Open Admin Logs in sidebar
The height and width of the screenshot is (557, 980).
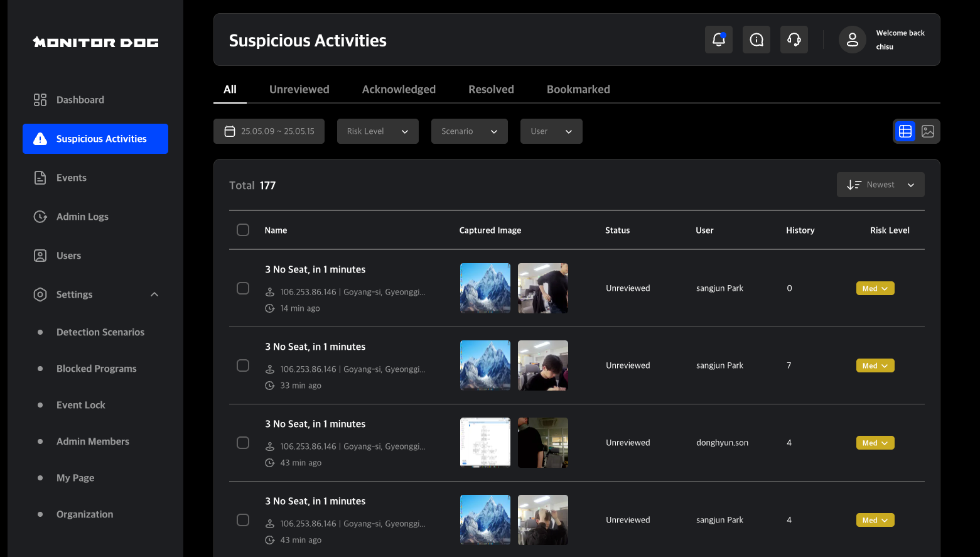[x=82, y=217]
